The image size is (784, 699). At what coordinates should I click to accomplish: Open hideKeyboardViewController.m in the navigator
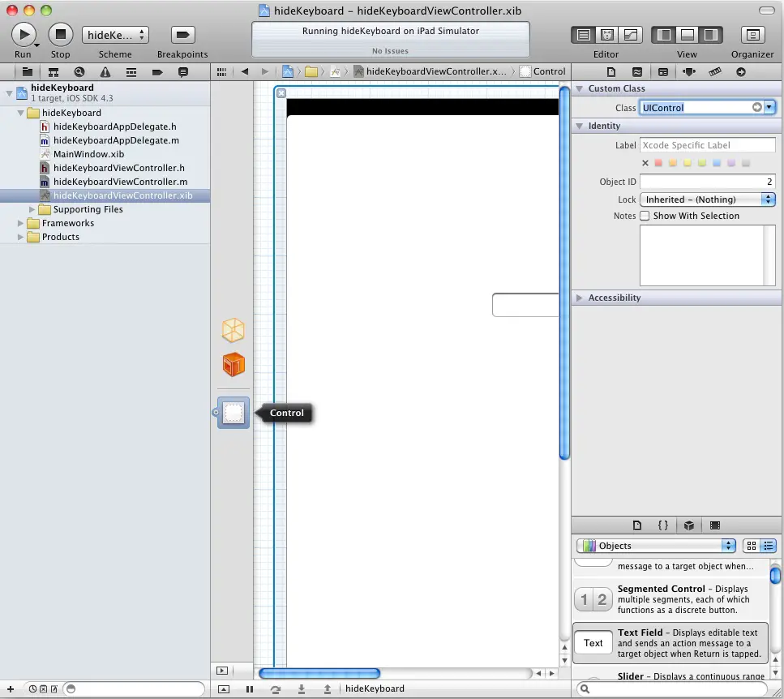tap(120, 182)
